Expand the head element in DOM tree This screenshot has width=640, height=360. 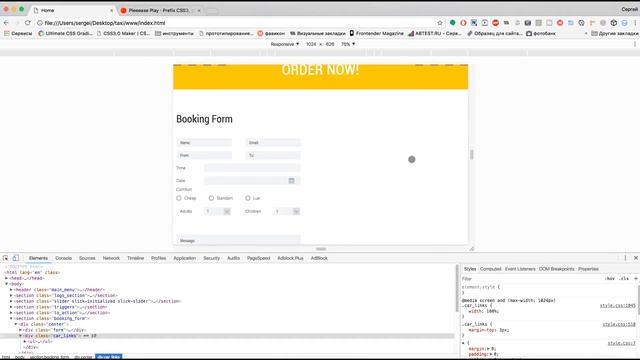(x=7, y=278)
